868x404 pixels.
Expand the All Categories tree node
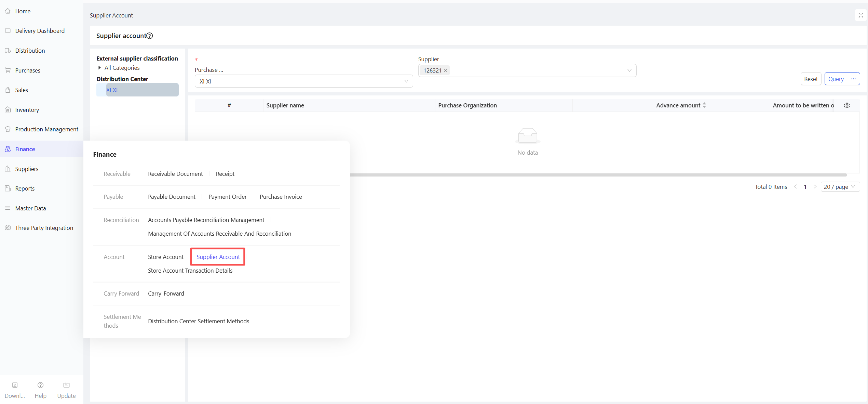[x=99, y=68]
